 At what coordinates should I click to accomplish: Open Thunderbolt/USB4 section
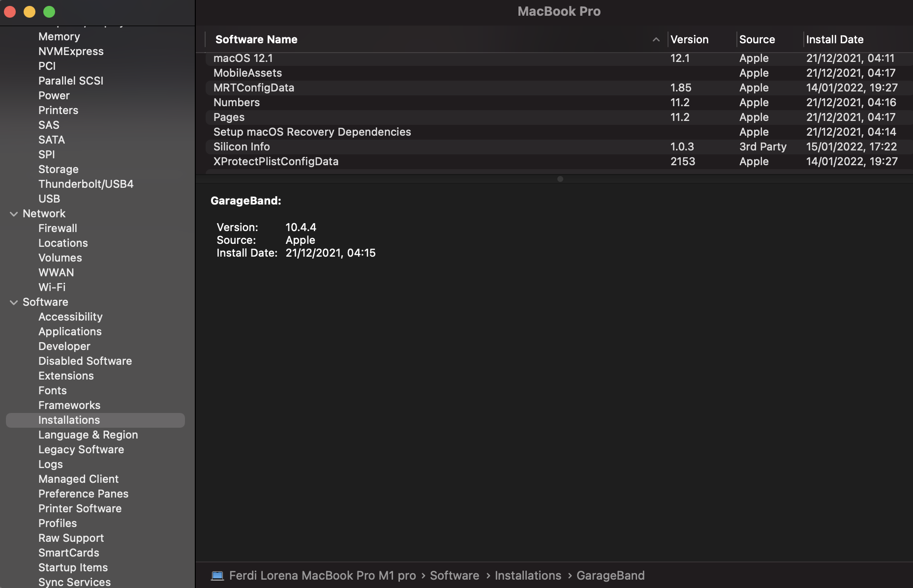pos(86,184)
